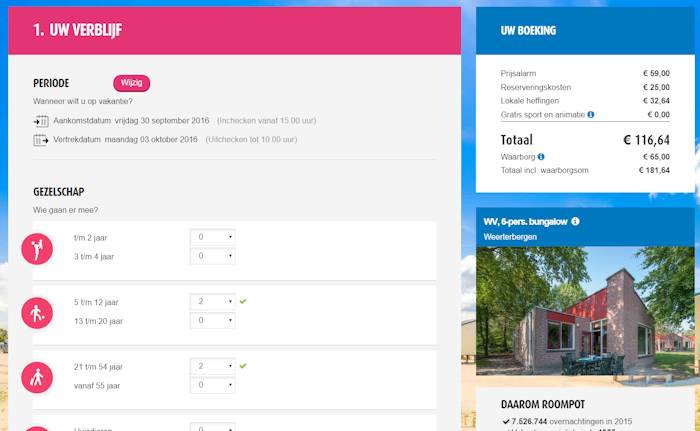Screen dimensions: 700x431
Task: Open the 3 t/m 4 jaar count dropdown
Action: point(212,256)
